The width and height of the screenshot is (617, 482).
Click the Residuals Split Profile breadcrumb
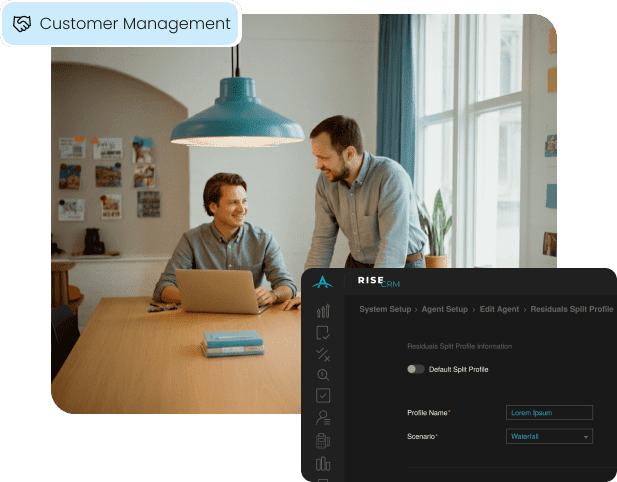pos(571,309)
